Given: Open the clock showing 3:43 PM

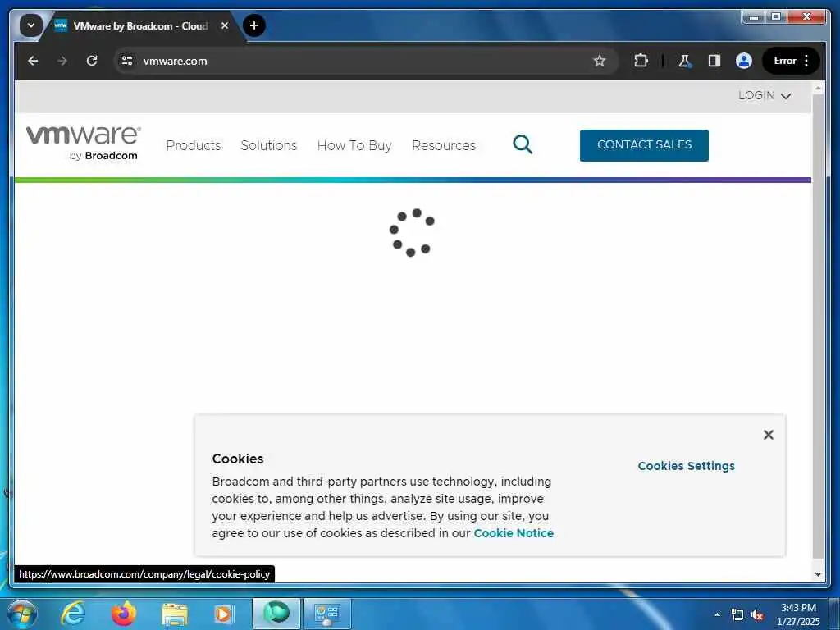Looking at the screenshot, I should tap(798, 614).
